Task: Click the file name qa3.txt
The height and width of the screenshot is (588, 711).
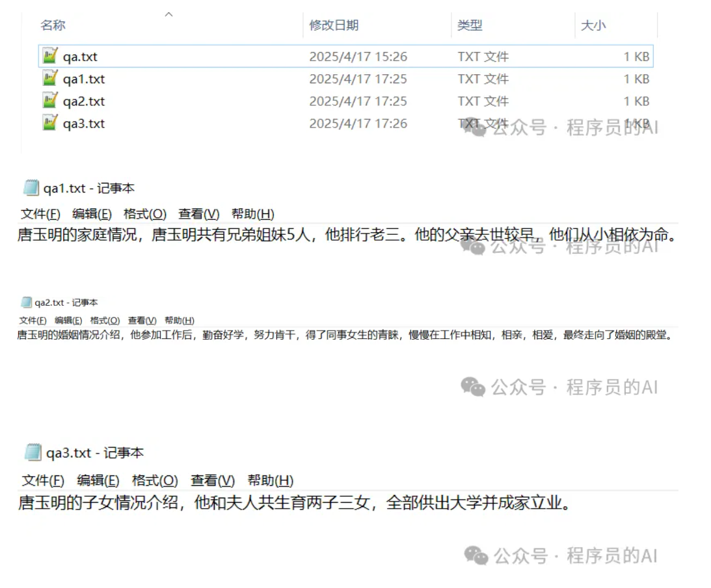Action: click(x=84, y=124)
